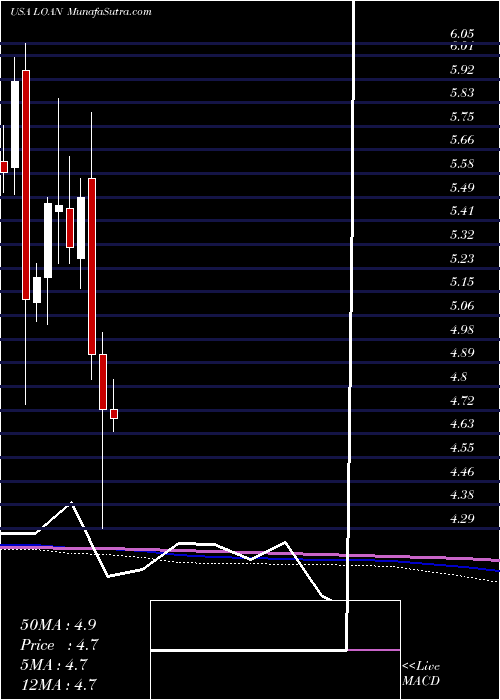Click the 4.63 price axis label

click(x=462, y=424)
